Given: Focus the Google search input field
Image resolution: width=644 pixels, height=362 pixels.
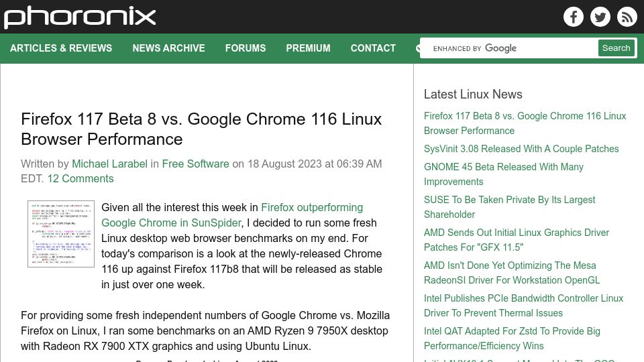Looking at the screenshot, I should 509,48.
